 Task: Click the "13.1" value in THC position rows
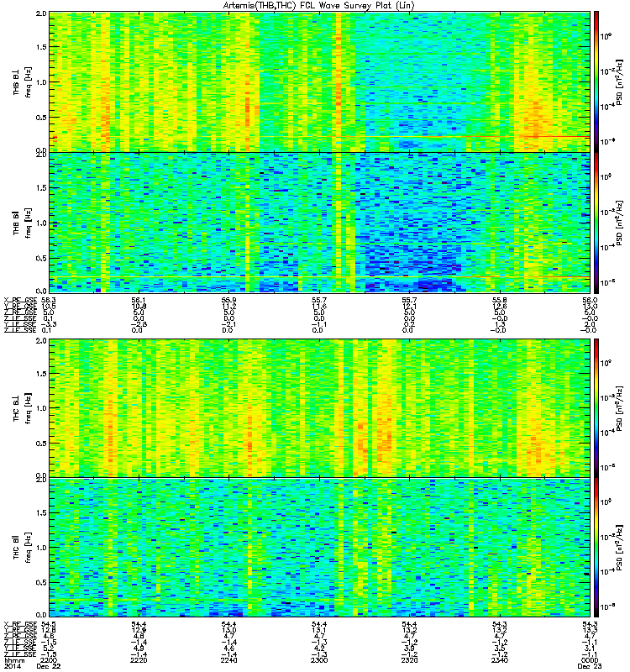pos(319,630)
